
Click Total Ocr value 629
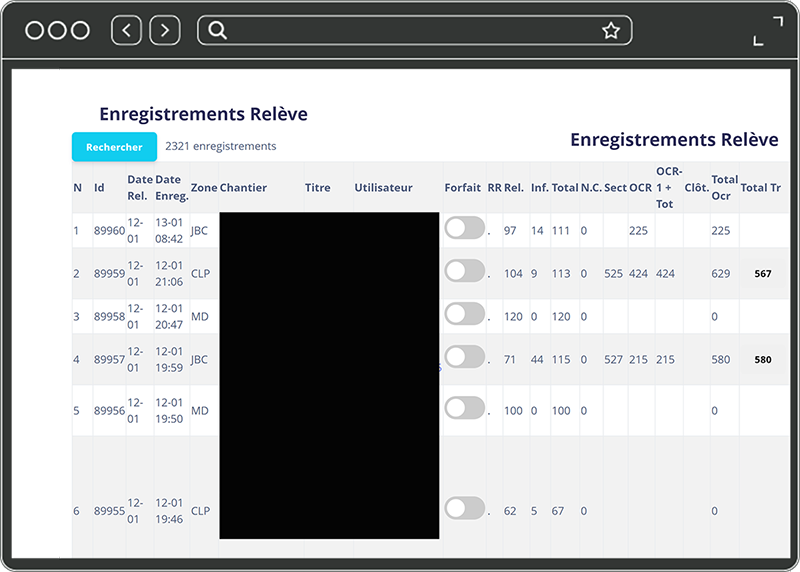tap(721, 273)
